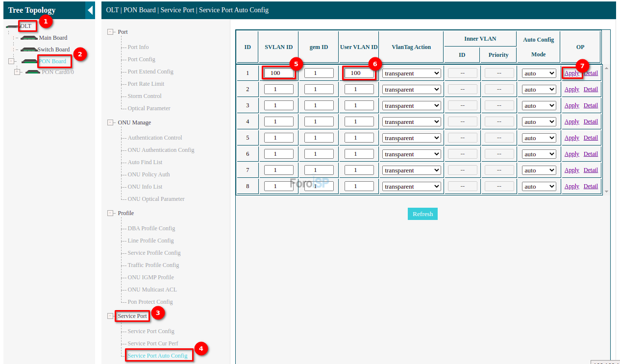Click the OLT device icon
The height and width of the screenshot is (364, 620).
12,26
